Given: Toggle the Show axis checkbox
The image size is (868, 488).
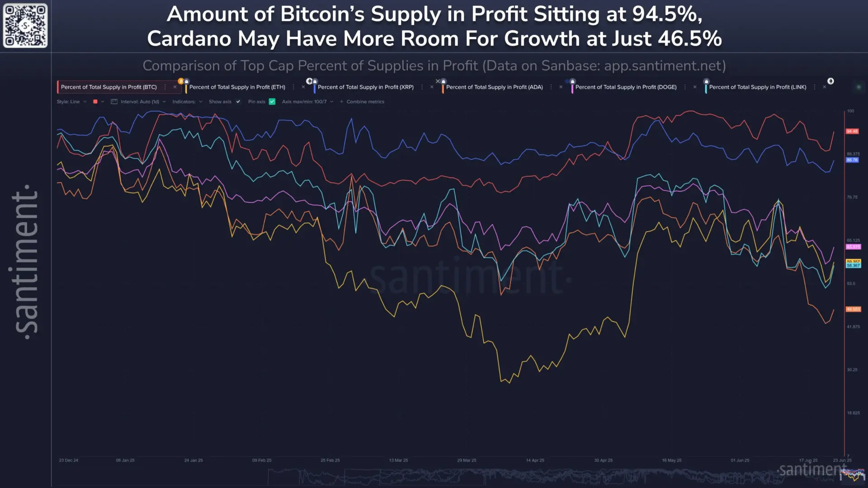Looking at the screenshot, I should [238, 102].
